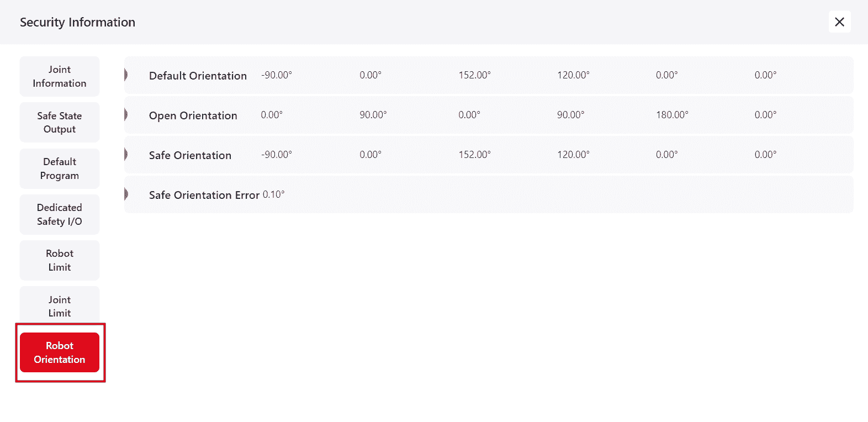
Task: Click the Open Orientation row label
Action: tap(193, 115)
